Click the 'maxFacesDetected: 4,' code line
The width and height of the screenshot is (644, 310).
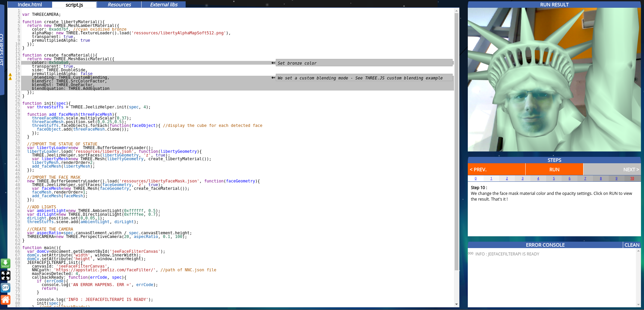click(x=56, y=274)
